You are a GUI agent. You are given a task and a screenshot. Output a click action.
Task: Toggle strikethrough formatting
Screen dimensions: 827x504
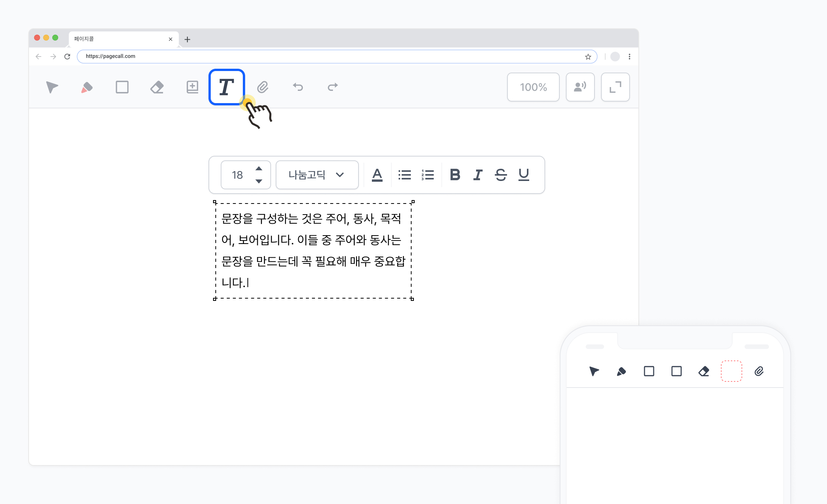pos(501,175)
